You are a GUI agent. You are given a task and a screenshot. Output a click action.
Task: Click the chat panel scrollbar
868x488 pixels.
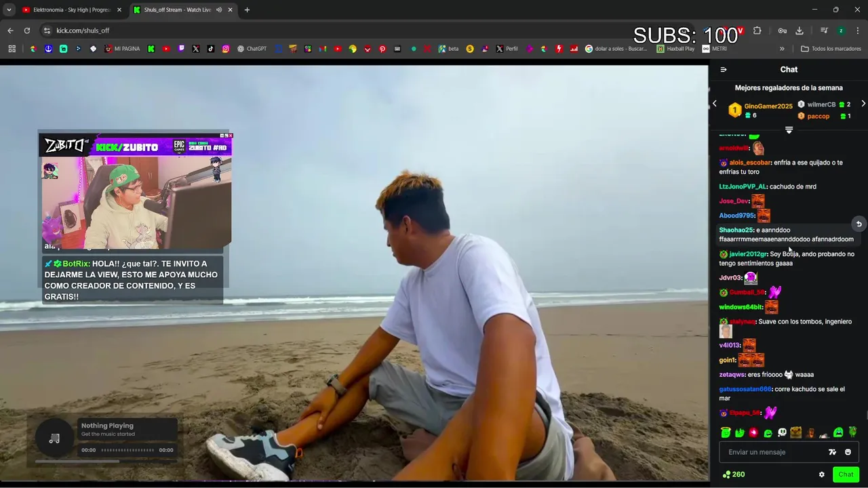(x=866, y=415)
